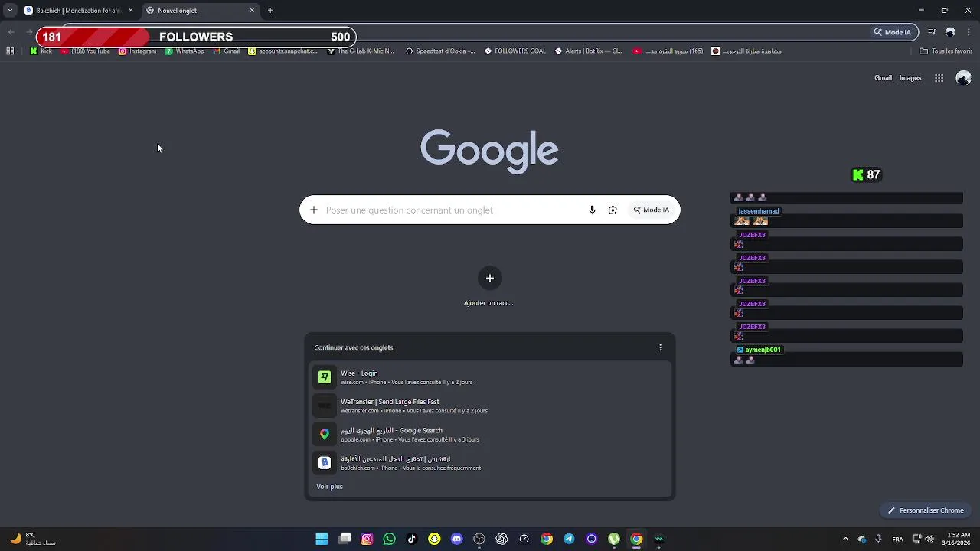Screen dimensions: 980x551
Task: Open the Google apps grid
Action: (939, 78)
